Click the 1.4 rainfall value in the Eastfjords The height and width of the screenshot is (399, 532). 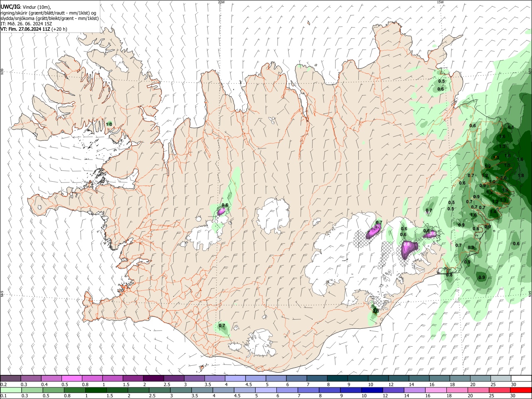point(493,212)
